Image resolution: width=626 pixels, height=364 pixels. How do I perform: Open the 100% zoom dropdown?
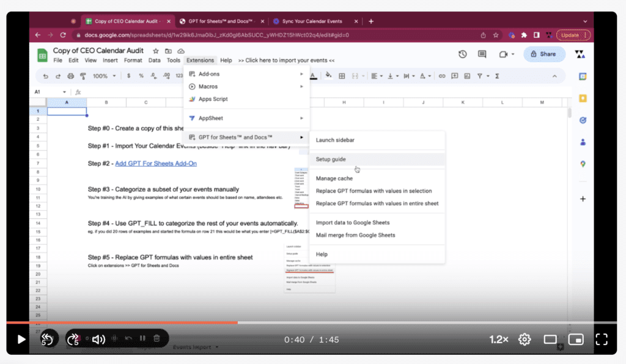point(104,76)
